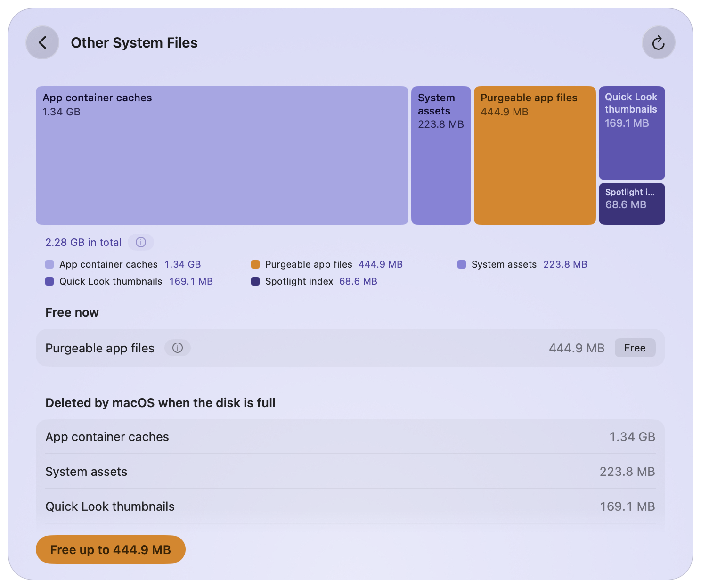The image size is (701, 588).
Task: Click Free up to 444.9 MB button
Action: [111, 549]
